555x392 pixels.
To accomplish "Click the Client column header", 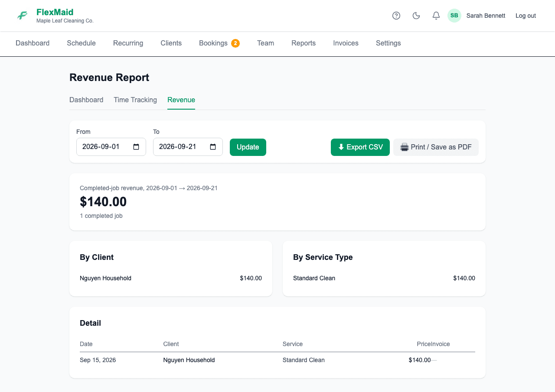I will 171,344.
